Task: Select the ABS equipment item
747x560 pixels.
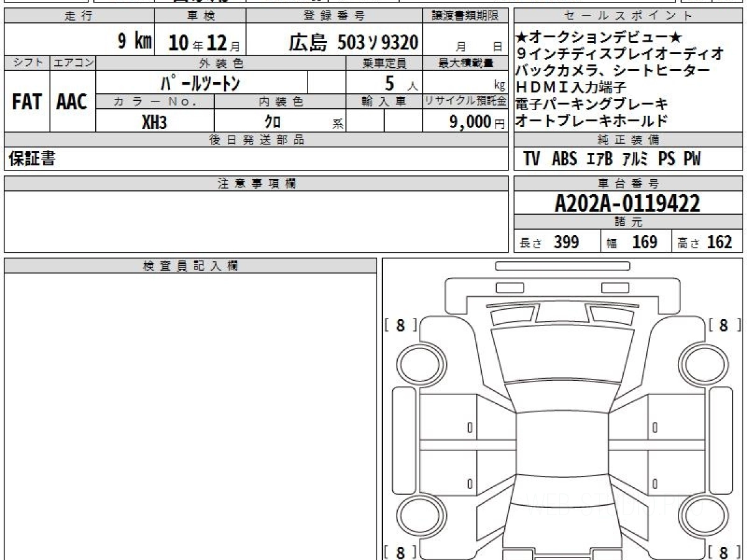Action: tap(565, 159)
